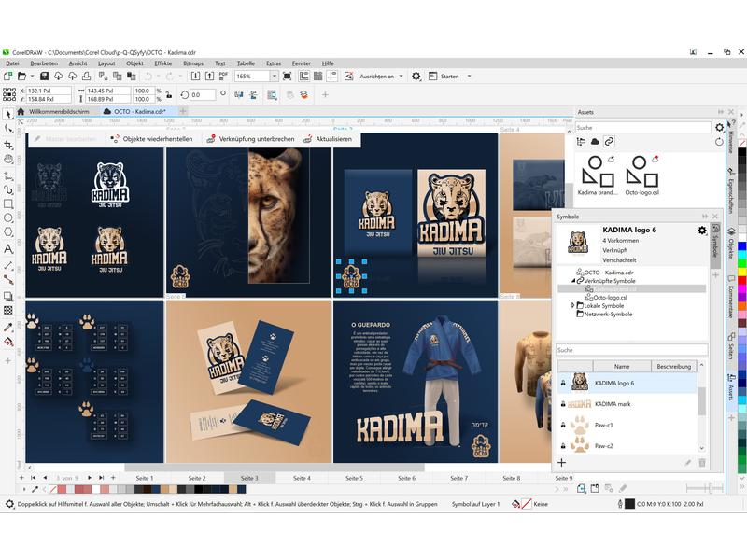Click the refresh icon in Assets panel
The image size is (747, 560).
pyautogui.click(x=719, y=142)
